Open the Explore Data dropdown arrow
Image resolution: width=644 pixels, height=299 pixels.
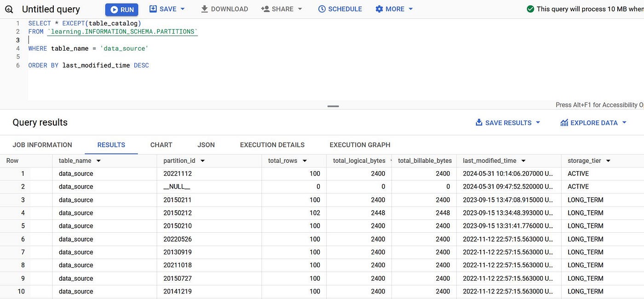tap(624, 122)
